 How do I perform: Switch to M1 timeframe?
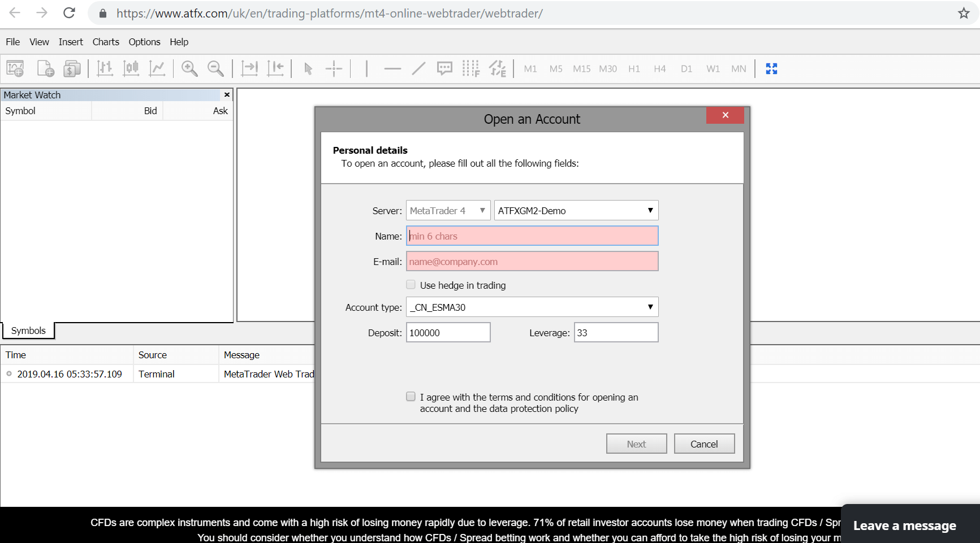(530, 69)
